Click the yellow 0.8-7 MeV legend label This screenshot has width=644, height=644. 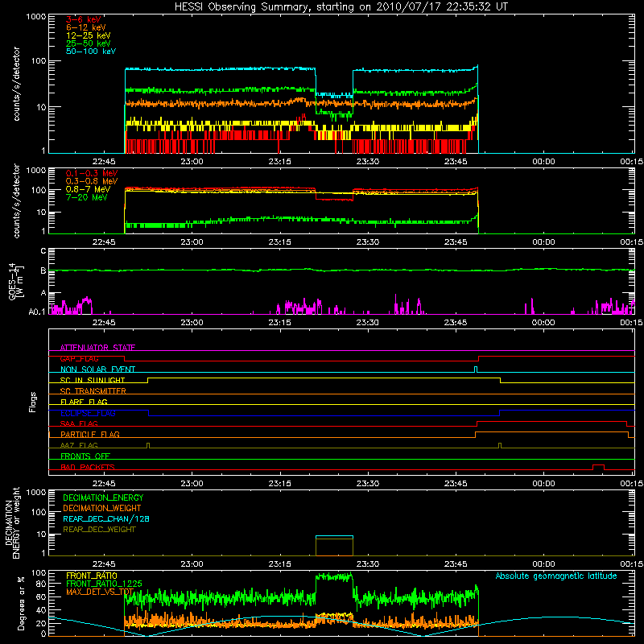(88, 189)
